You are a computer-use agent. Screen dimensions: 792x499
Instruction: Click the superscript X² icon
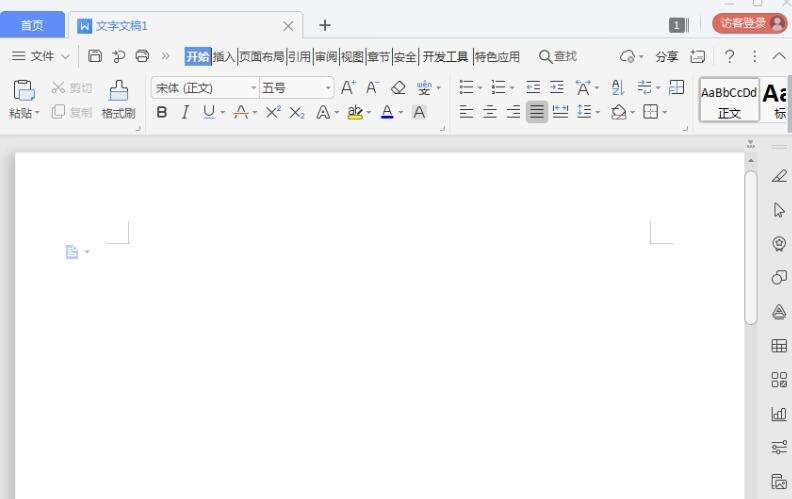pos(273,112)
